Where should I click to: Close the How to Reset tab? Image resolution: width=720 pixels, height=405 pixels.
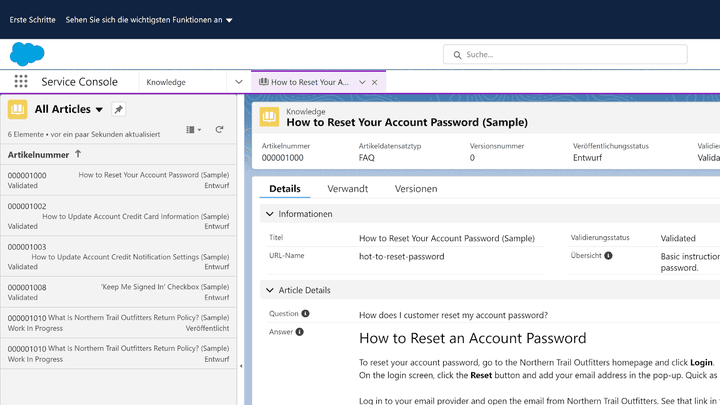375,82
